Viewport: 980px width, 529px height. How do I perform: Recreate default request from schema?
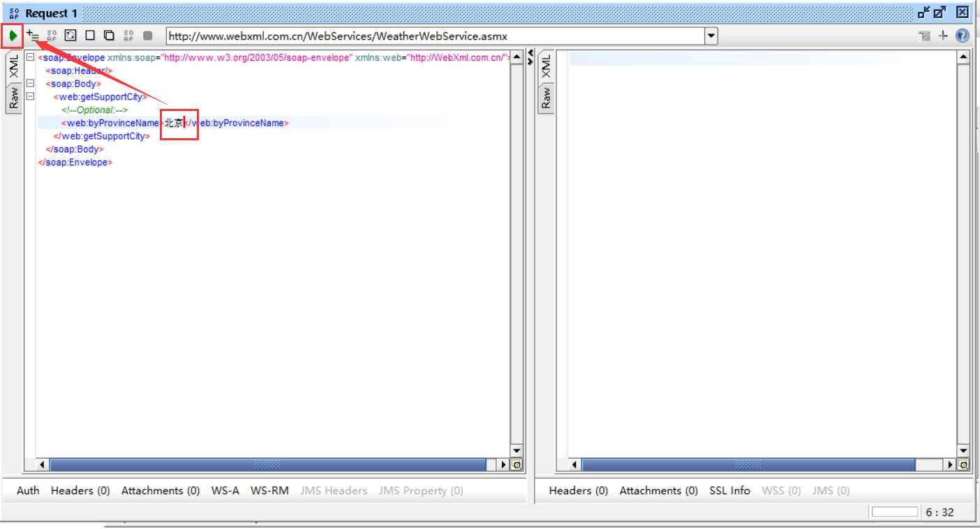(x=70, y=35)
